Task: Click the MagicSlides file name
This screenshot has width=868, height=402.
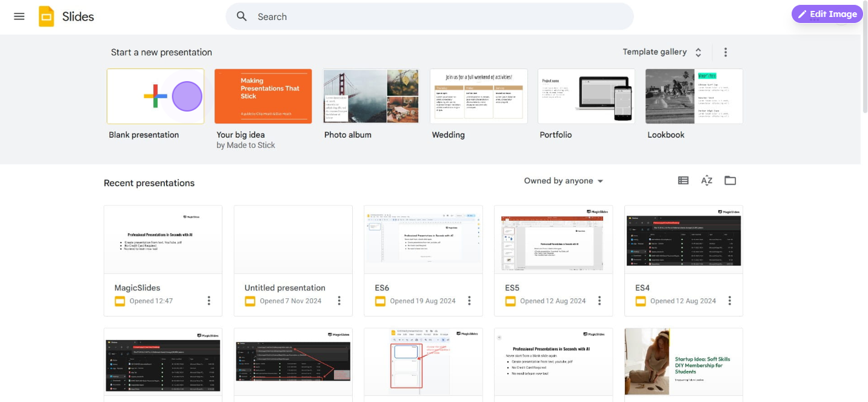Action: pyautogui.click(x=137, y=287)
